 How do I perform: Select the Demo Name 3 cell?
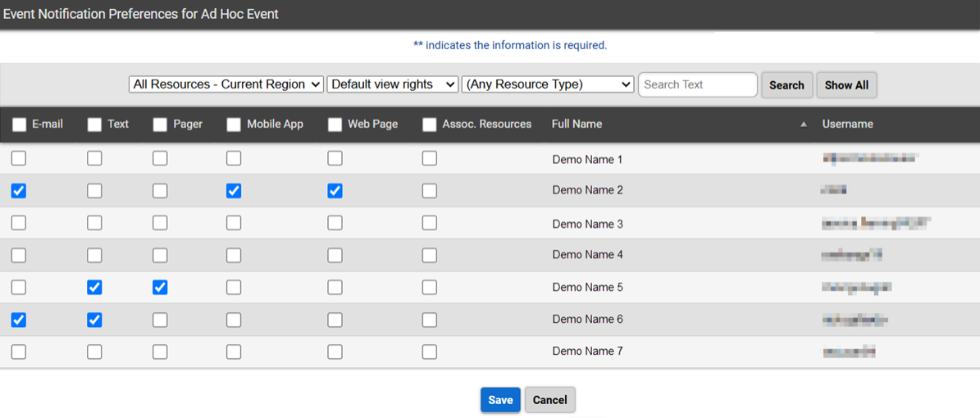587,224
